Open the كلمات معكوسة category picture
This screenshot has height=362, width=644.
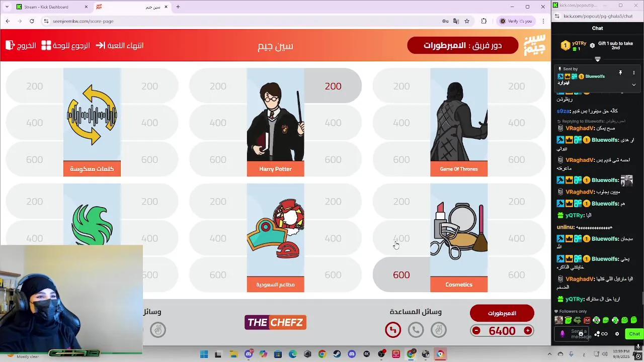(x=92, y=115)
